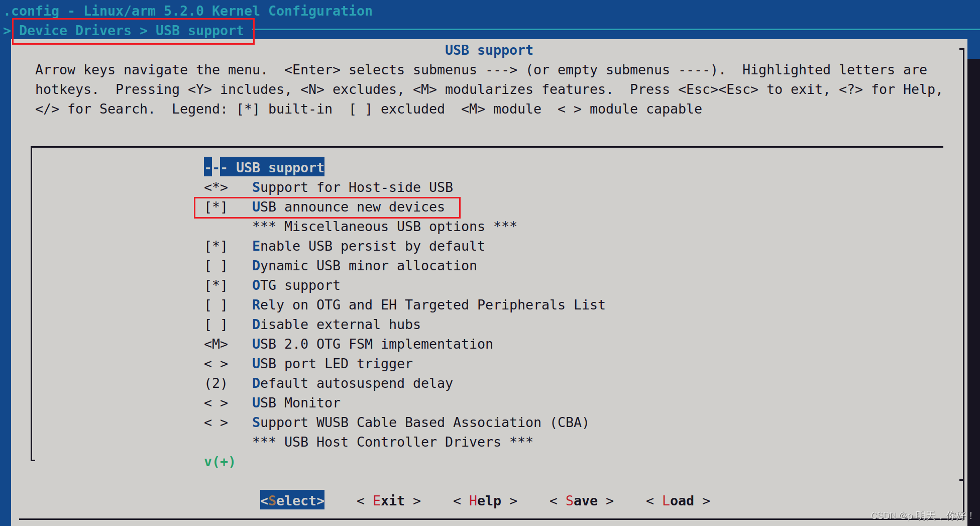This screenshot has width=980, height=526.
Task: Click the Exit button
Action: 389,501
